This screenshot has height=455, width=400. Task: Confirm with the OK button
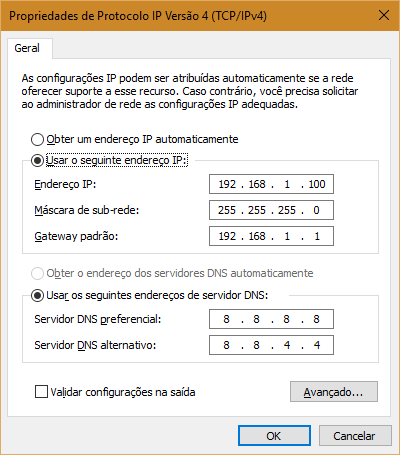pyautogui.click(x=274, y=436)
